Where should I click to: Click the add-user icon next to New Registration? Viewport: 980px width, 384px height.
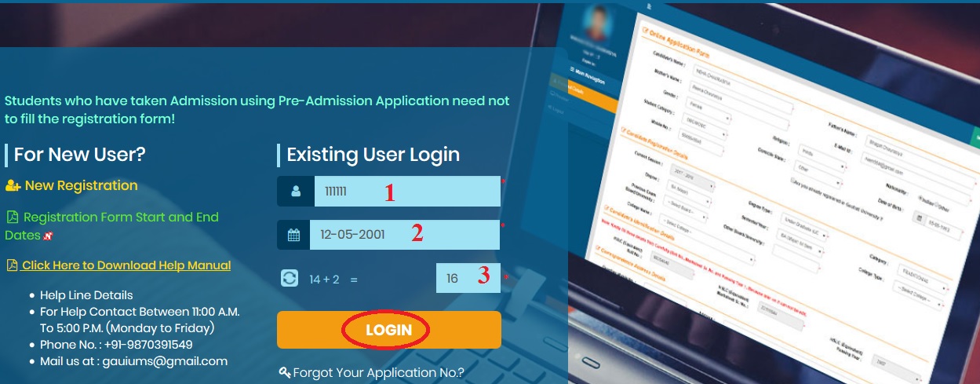(x=13, y=186)
